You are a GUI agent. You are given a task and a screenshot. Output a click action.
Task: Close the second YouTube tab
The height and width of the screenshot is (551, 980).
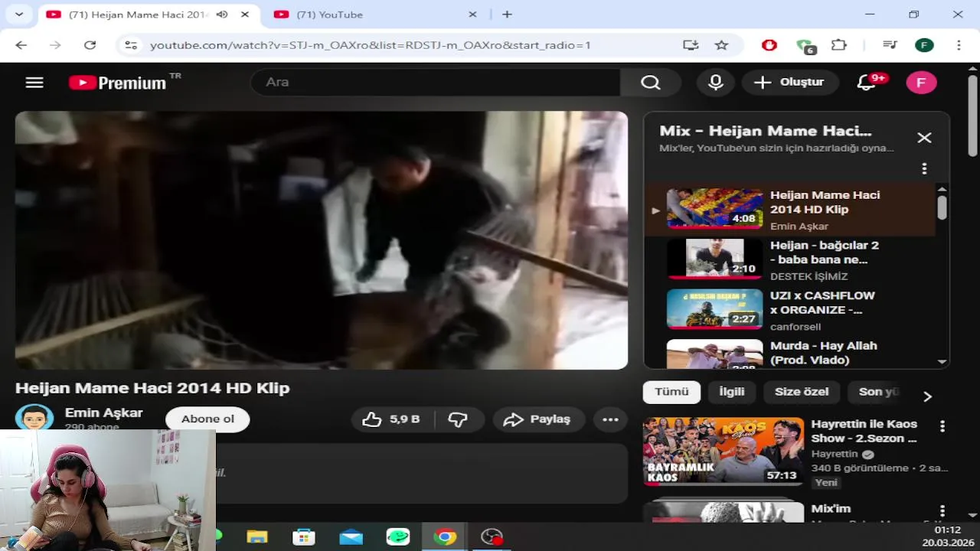click(472, 15)
